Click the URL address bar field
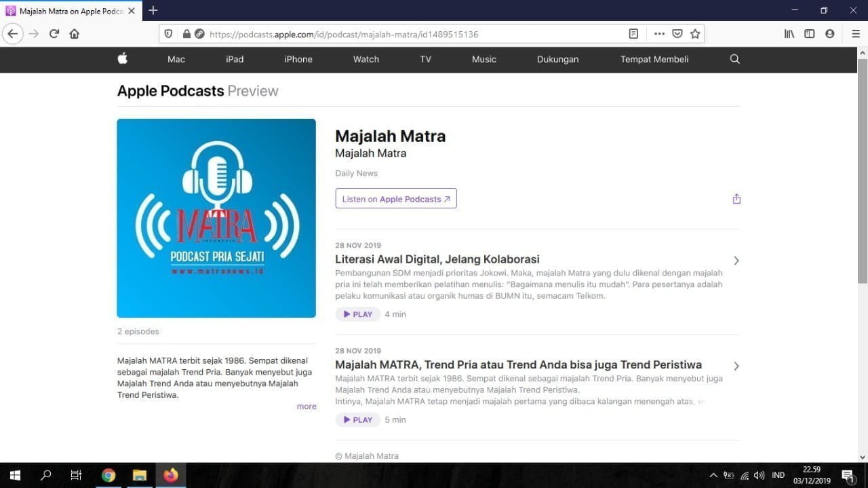Image resolution: width=868 pixels, height=488 pixels. point(407,34)
